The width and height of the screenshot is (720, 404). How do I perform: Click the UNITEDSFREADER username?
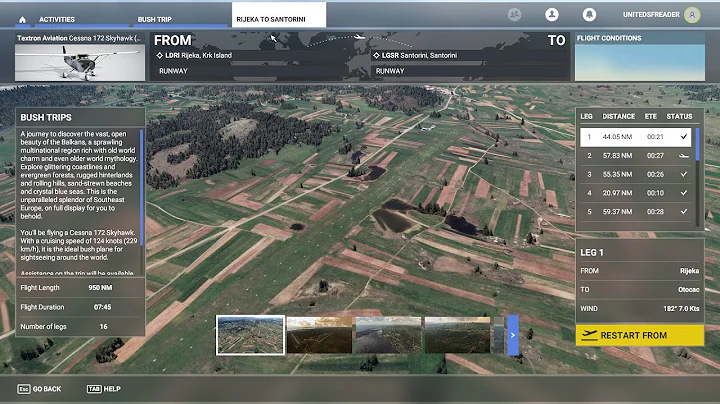(651, 15)
